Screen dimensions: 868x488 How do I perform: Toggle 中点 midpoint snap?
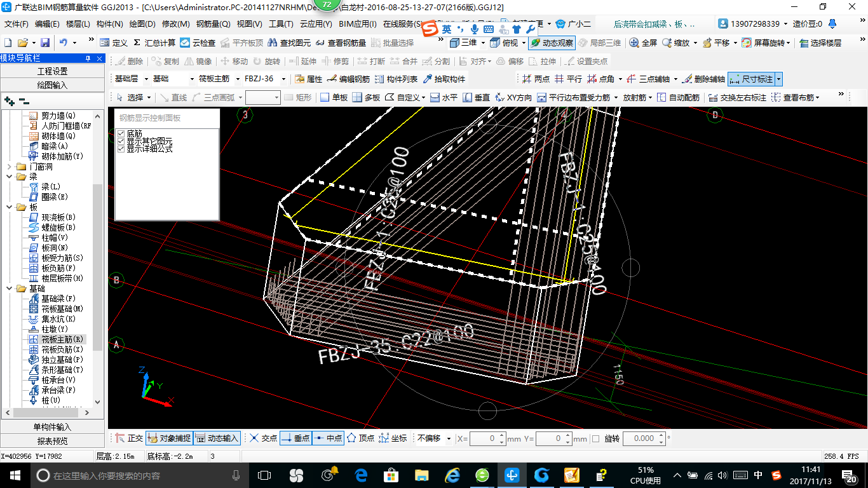pyautogui.click(x=328, y=438)
